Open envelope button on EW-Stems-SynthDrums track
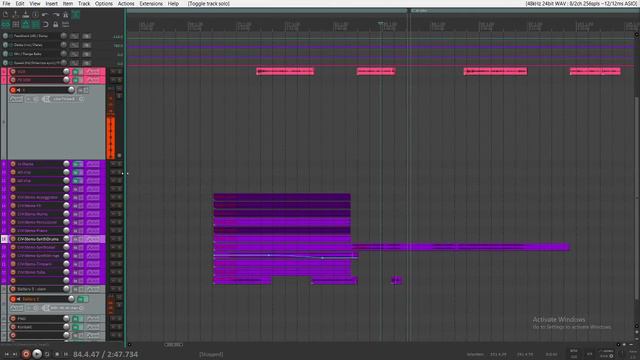640x360 pixels. click(x=93, y=239)
